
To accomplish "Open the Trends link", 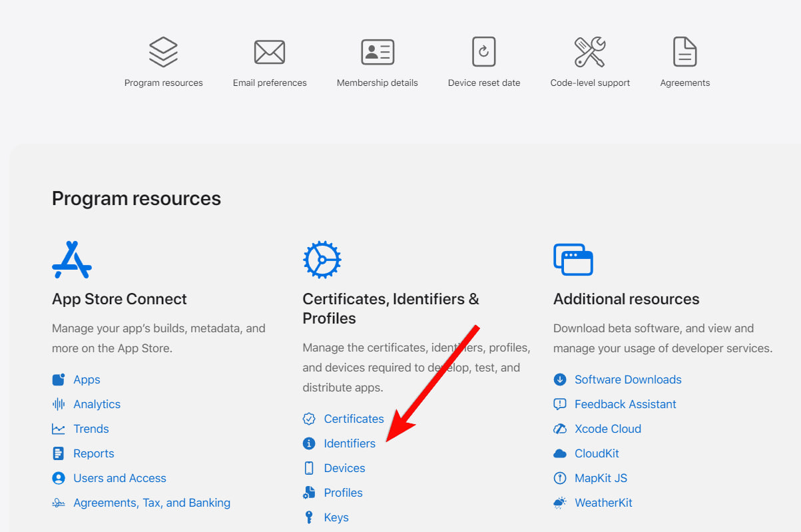I will tap(91, 429).
